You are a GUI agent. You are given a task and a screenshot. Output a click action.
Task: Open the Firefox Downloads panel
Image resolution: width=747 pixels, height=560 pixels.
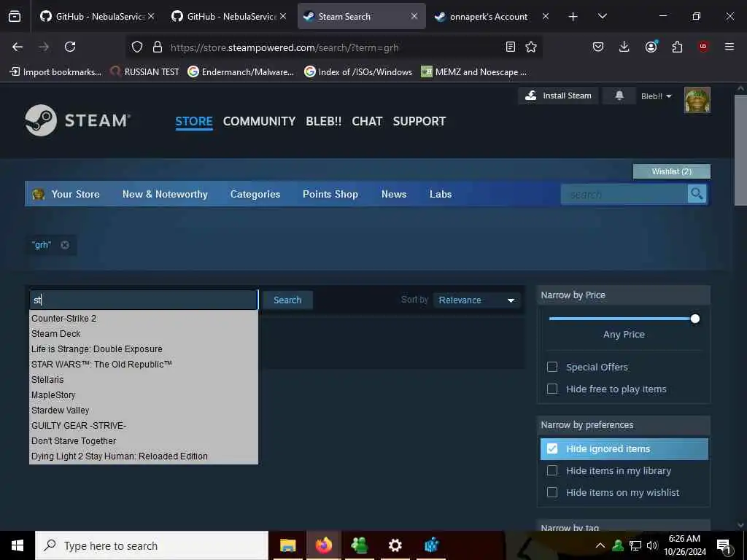(x=624, y=47)
